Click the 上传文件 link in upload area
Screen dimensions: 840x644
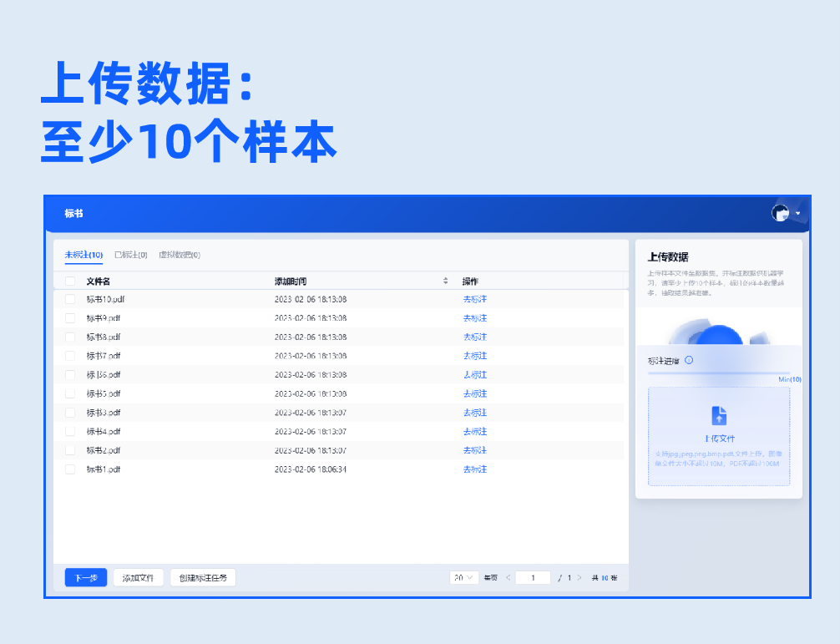click(719, 439)
